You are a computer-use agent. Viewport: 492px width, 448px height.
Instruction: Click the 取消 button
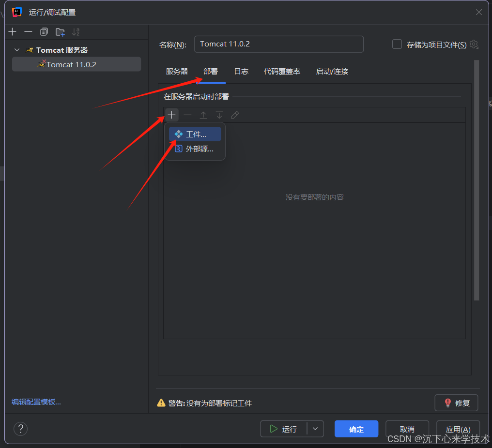pyautogui.click(x=407, y=429)
